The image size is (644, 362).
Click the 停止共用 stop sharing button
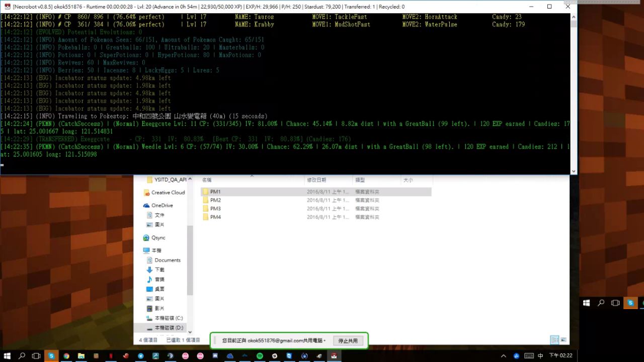tap(348, 341)
